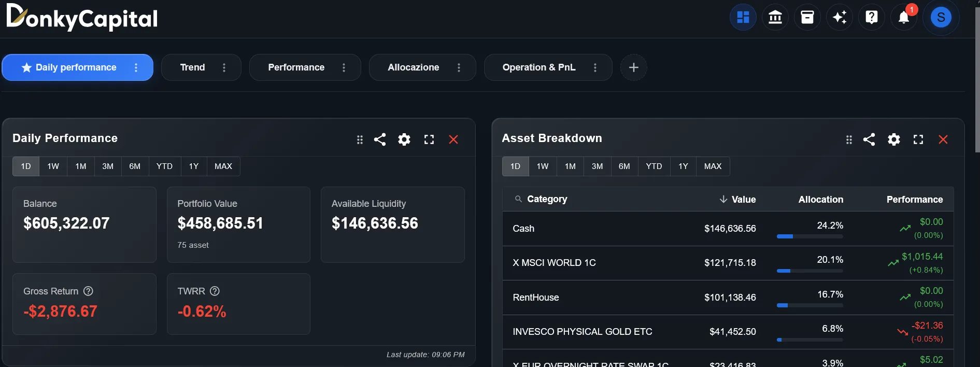Image resolution: width=980 pixels, height=367 pixels.
Task: Click the Cash allocation progress bar
Action: coord(809,236)
